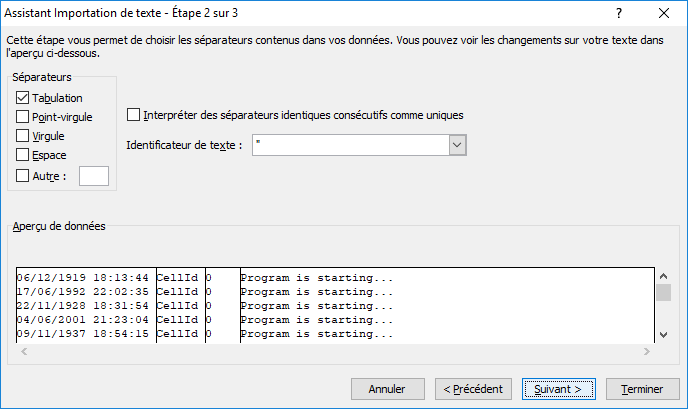Toggle treating consecutive identical separators as one
The image size is (688, 409).
click(x=135, y=115)
